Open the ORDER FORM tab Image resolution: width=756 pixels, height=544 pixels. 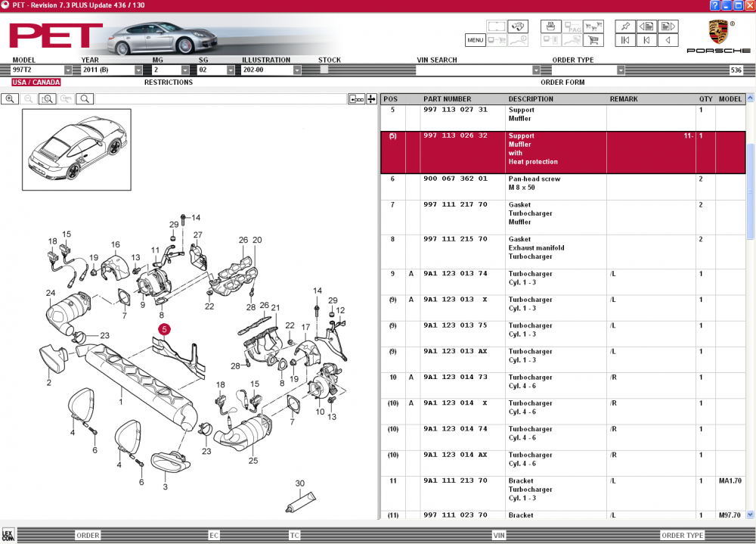pos(562,82)
